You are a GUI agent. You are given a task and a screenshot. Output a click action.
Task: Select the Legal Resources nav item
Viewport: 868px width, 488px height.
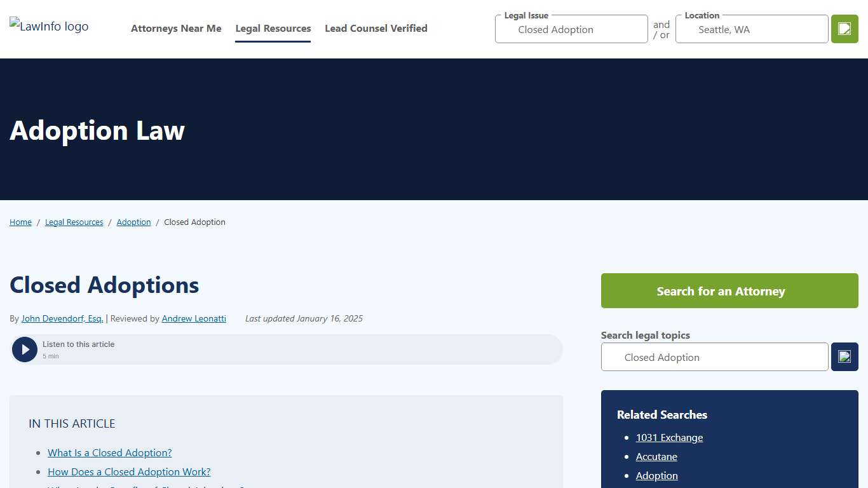[x=273, y=29]
